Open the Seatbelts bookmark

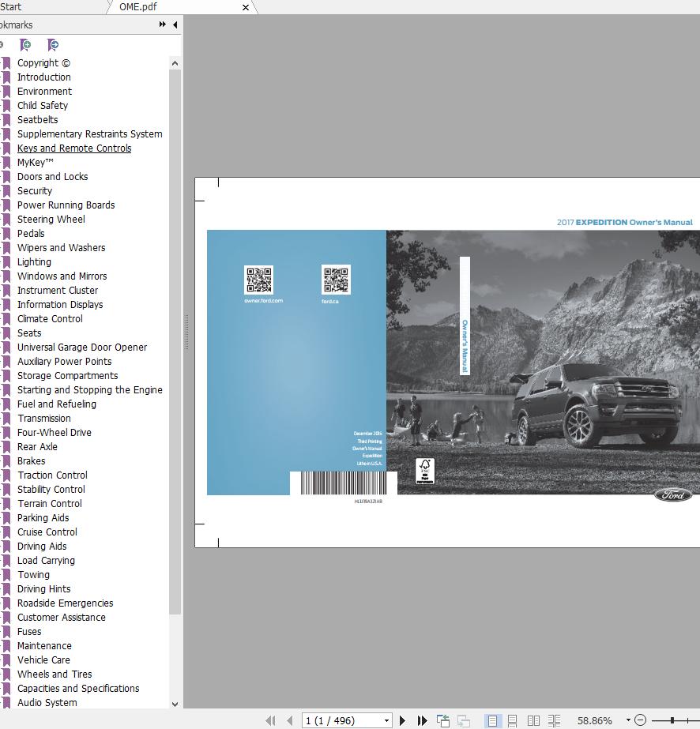pyautogui.click(x=38, y=120)
